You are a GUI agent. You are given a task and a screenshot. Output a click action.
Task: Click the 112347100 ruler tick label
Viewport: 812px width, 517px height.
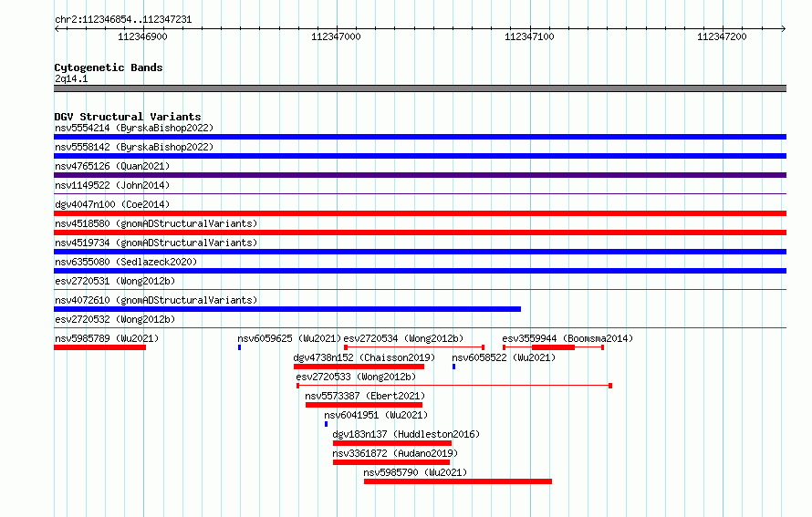529,36
